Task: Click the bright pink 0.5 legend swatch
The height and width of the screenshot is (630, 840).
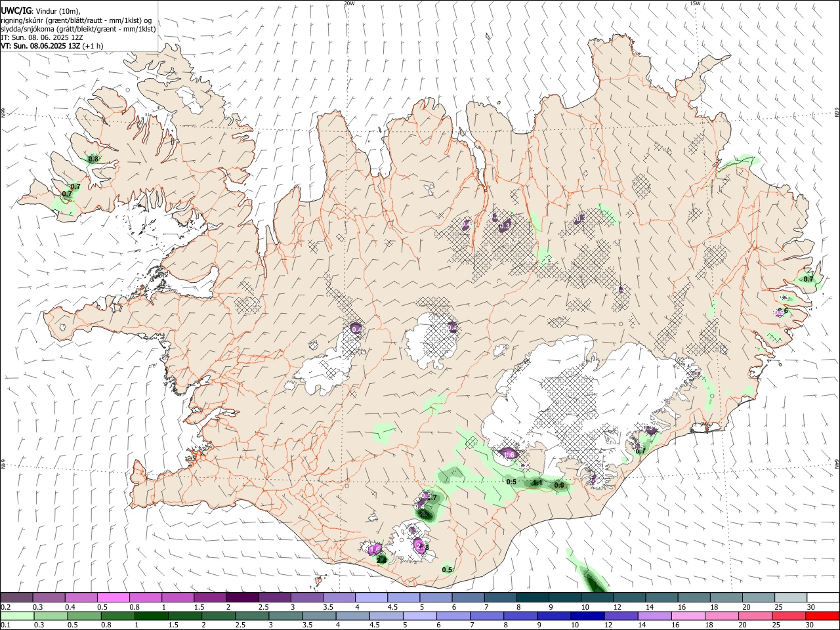Action: [113, 598]
